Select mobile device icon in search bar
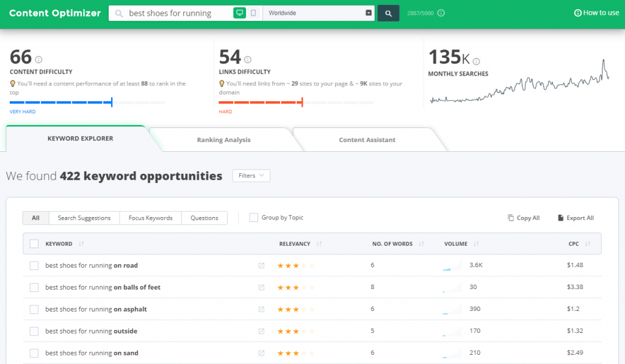Viewport: 625px width, 364px height. click(x=253, y=13)
